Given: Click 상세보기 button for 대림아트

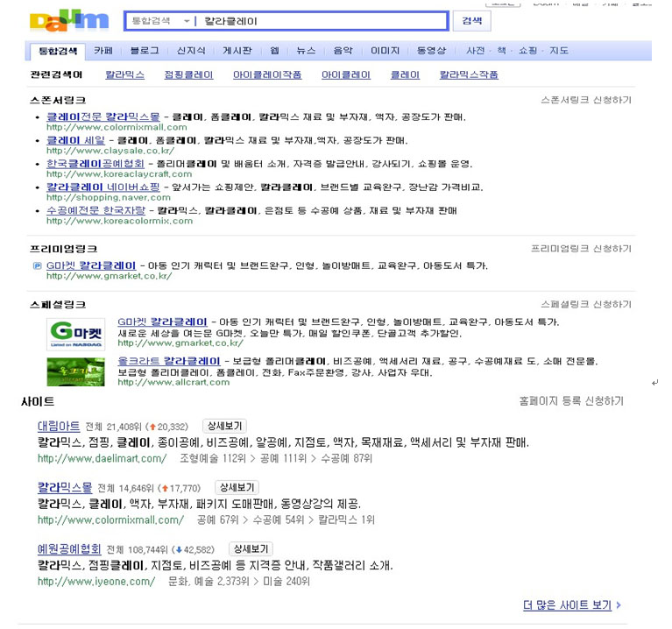Looking at the screenshot, I should pyautogui.click(x=224, y=427).
